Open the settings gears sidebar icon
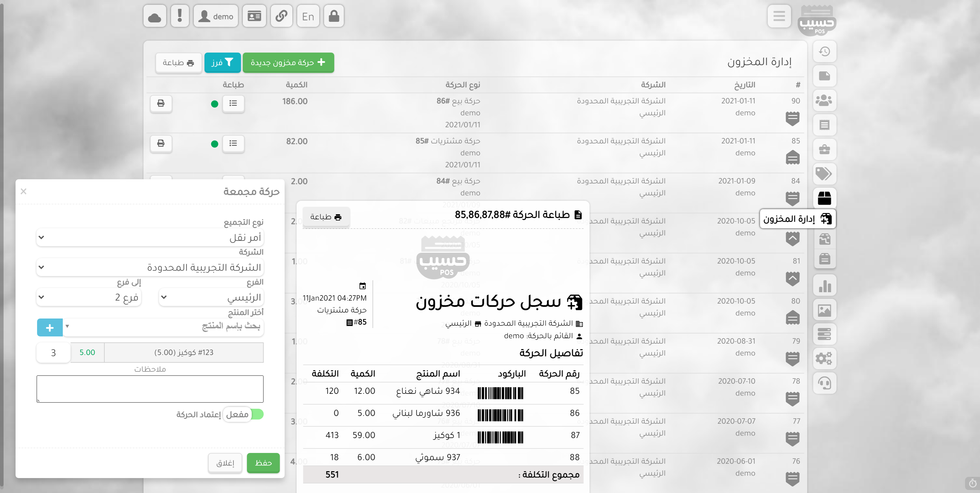 pyautogui.click(x=824, y=359)
